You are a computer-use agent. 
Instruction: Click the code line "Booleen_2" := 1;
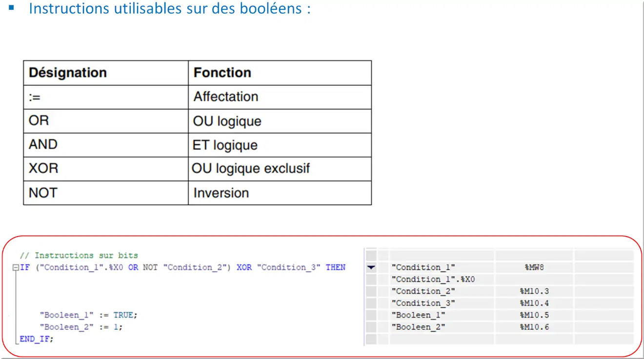click(x=81, y=327)
